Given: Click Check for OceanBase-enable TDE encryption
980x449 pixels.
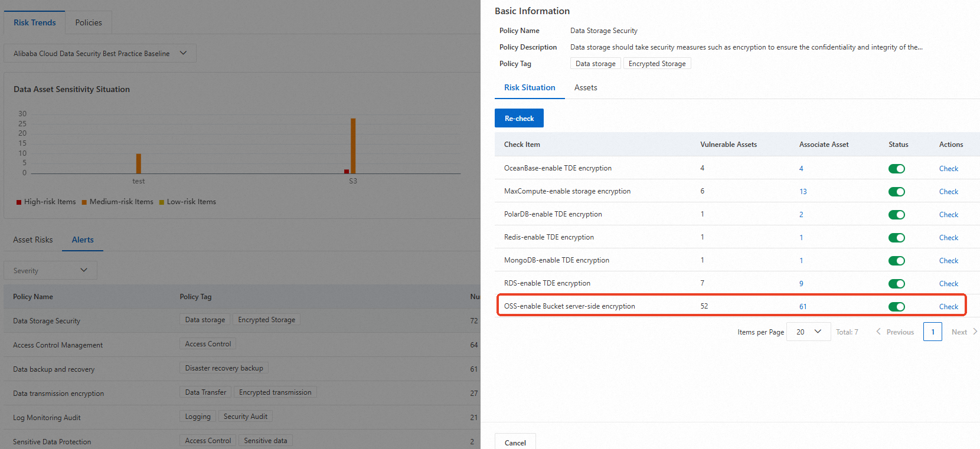Looking at the screenshot, I should click(948, 169).
